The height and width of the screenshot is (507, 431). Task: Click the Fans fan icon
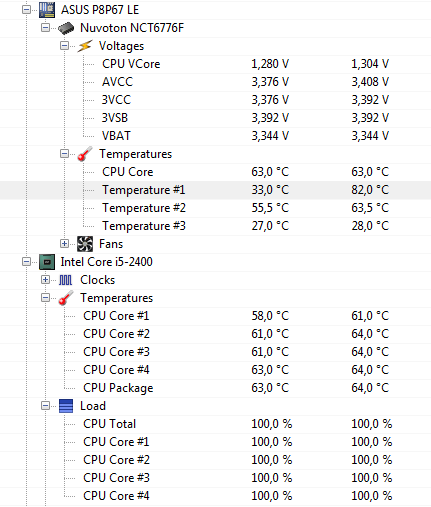point(85,244)
